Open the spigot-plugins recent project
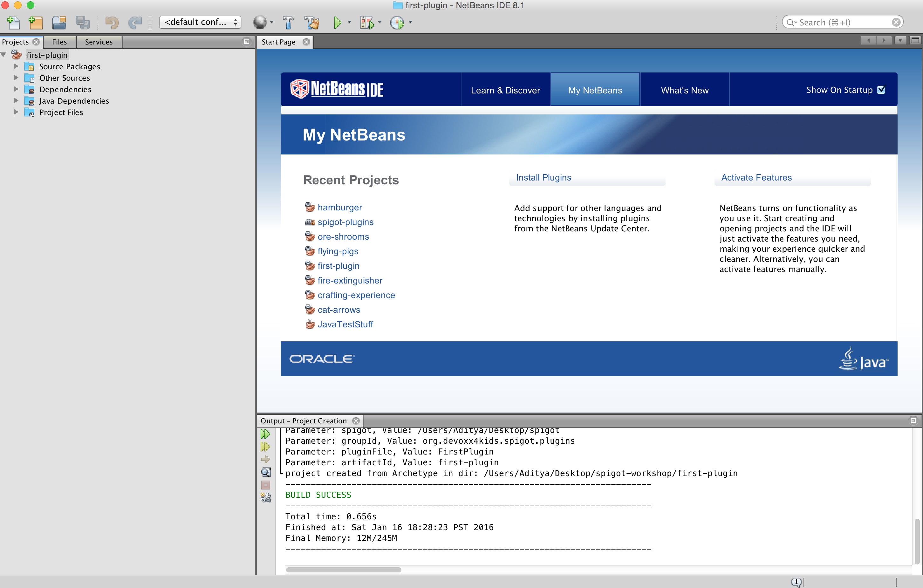Image resolution: width=923 pixels, height=588 pixels. click(x=345, y=222)
